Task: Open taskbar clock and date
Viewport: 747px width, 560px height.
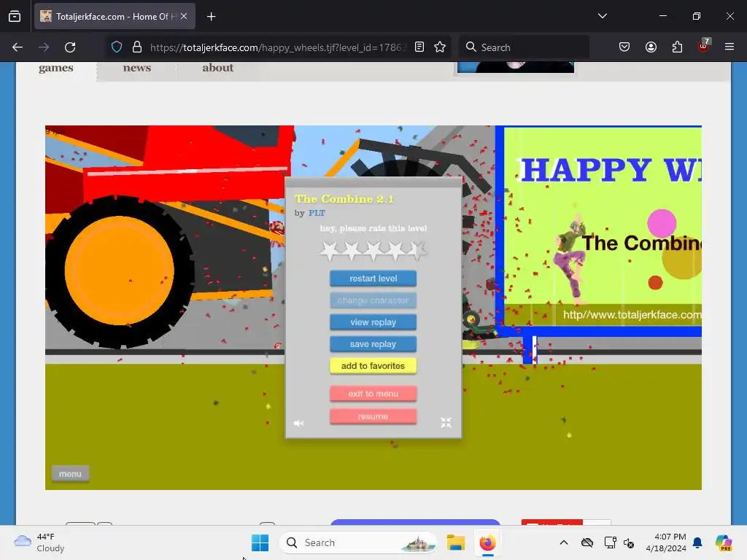Action: (665, 542)
